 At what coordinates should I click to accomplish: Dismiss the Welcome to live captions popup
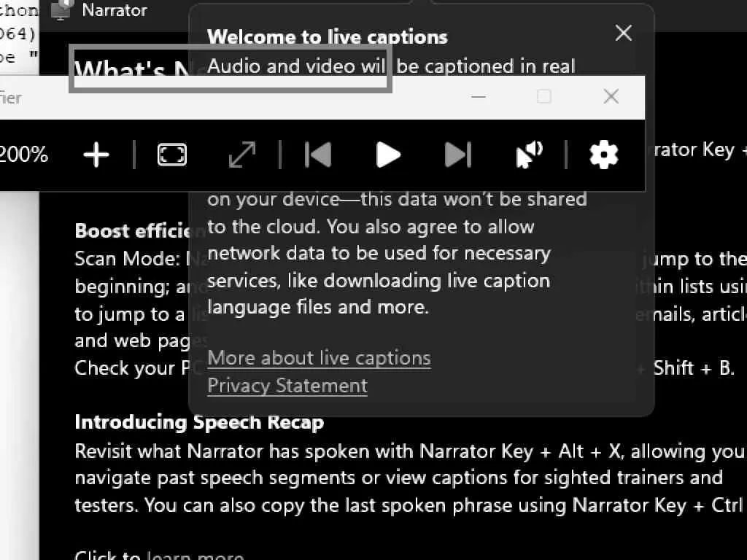pyautogui.click(x=623, y=33)
